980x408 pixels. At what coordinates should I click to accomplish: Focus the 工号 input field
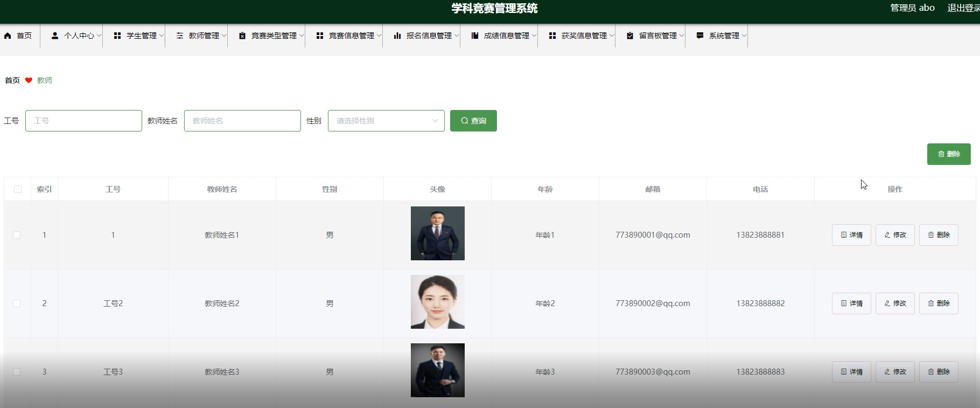pyautogui.click(x=83, y=121)
